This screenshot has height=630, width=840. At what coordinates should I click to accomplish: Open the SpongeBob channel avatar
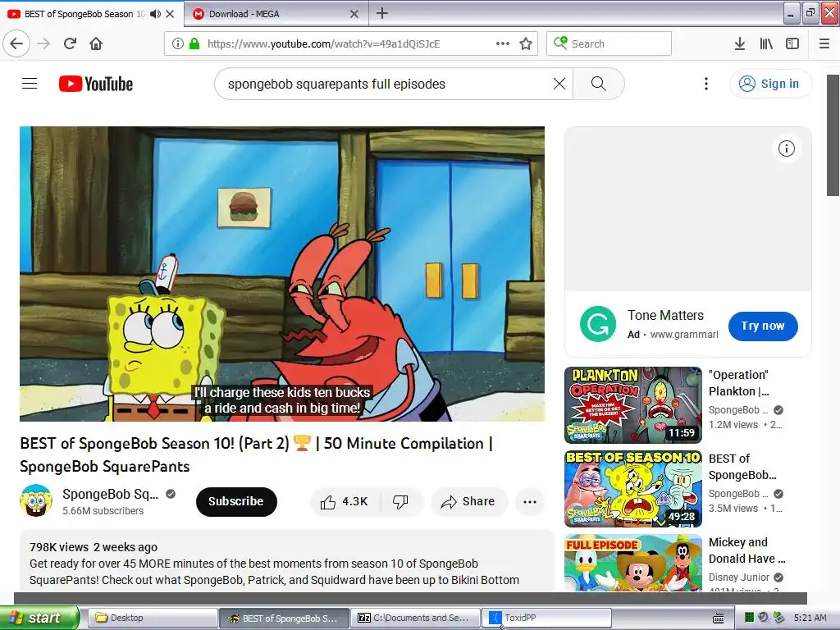coord(36,500)
